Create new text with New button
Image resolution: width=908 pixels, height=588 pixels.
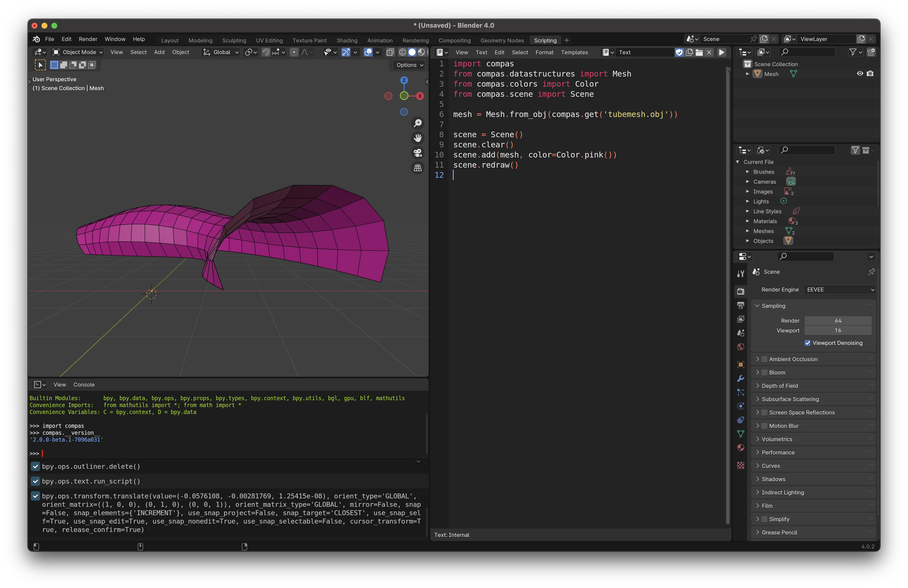(x=689, y=52)
